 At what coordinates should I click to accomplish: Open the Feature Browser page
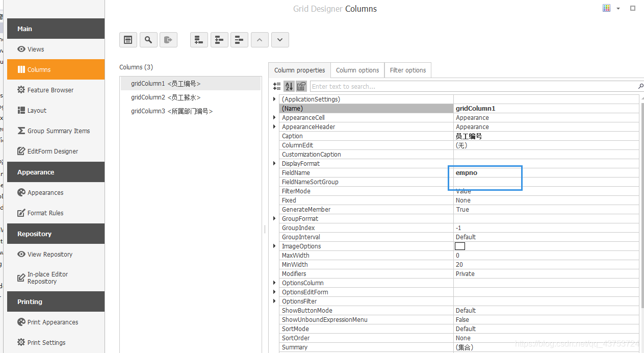point(56,90)
